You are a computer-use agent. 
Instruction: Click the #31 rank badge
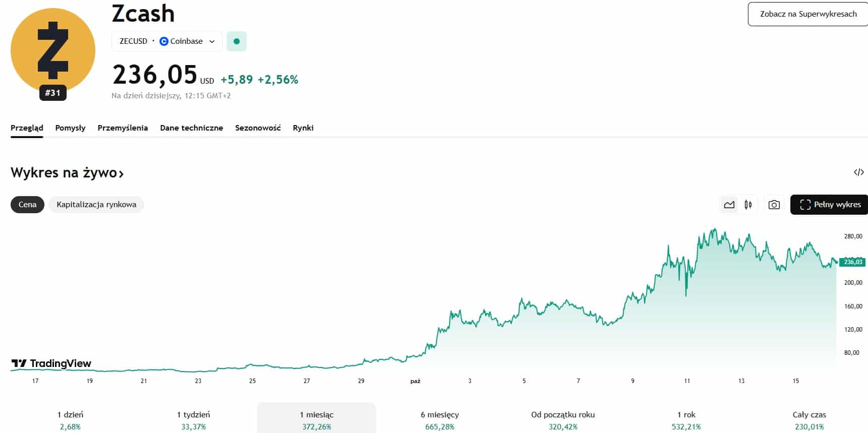click(53, 93)
